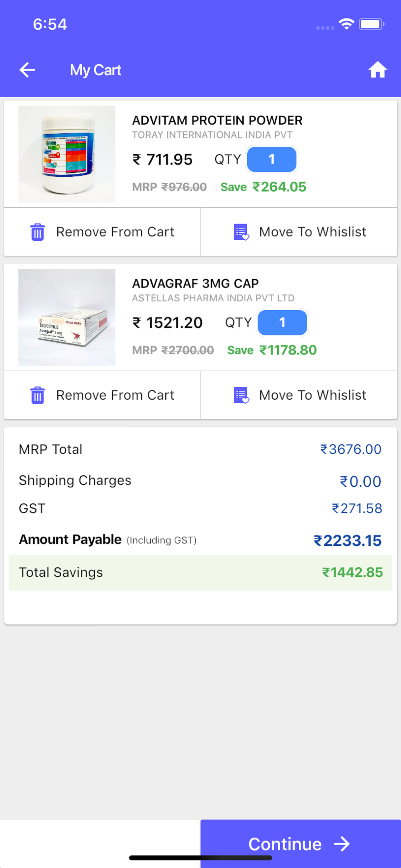Go to home via house icon
The image size is (401, 868).
(377, 70)
